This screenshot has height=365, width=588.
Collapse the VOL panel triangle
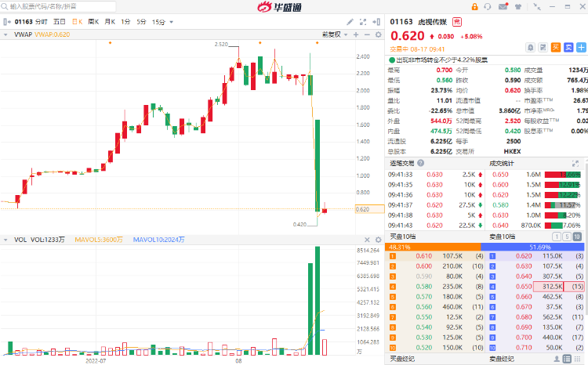point(5,240)
